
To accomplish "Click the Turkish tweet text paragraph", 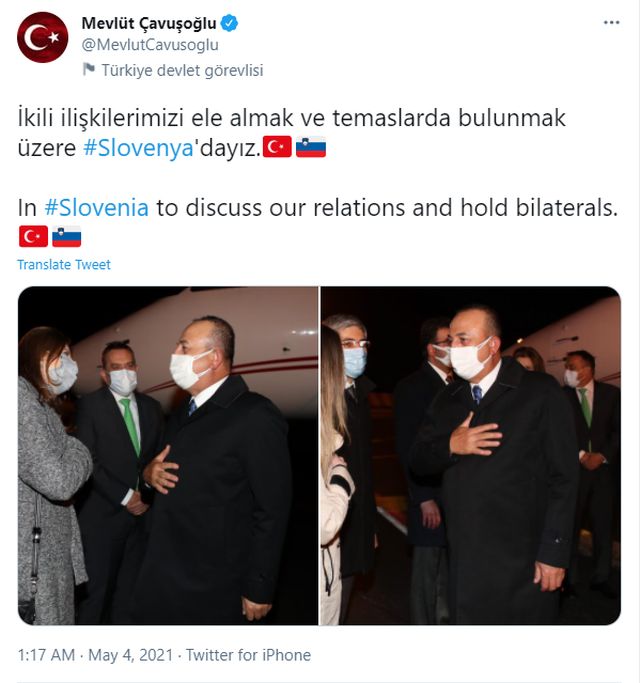I will (x=291, y=133).
